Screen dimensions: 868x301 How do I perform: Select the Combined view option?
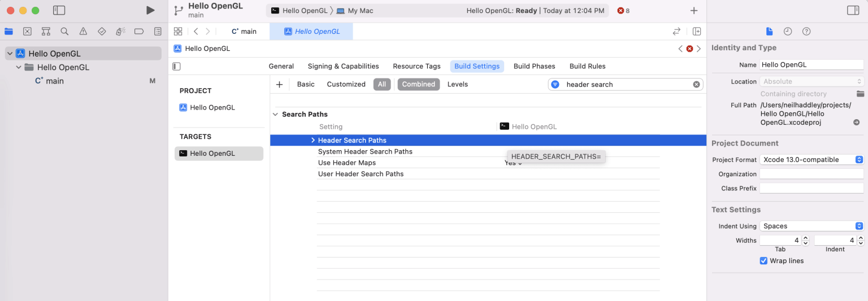point(419,84)
